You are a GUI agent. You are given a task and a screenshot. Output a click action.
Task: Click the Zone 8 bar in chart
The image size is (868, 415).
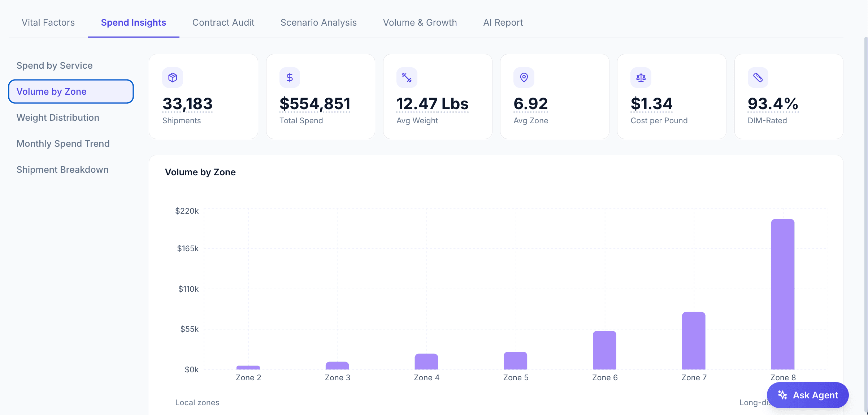pos(783,294)
